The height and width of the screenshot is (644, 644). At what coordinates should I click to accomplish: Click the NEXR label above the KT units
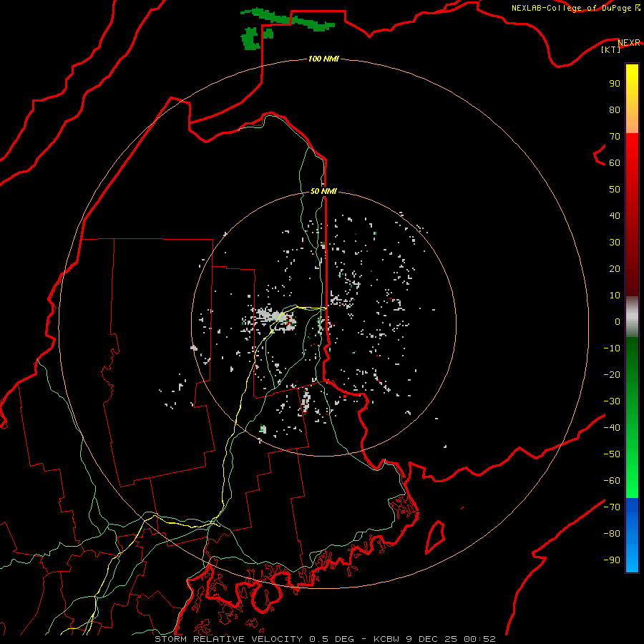tap(629, 43)
